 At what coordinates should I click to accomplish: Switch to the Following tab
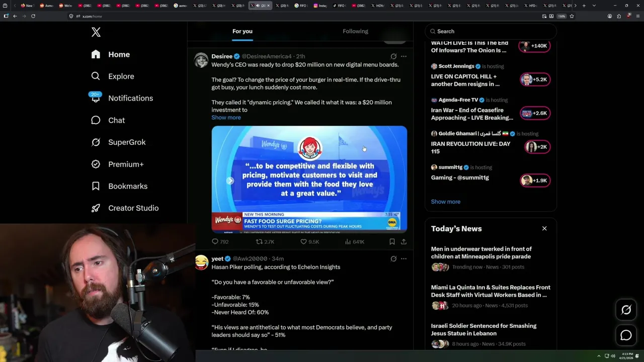pos(355,31)
